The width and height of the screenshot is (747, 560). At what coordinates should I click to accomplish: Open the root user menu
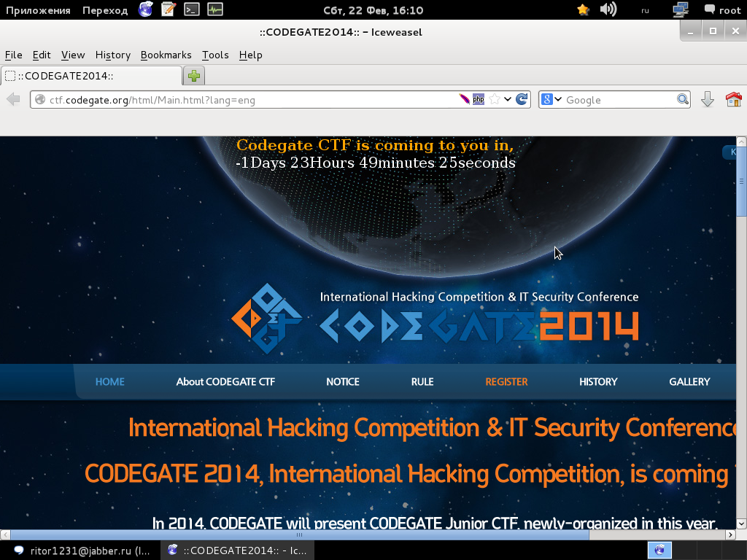(x=723, y=10)
